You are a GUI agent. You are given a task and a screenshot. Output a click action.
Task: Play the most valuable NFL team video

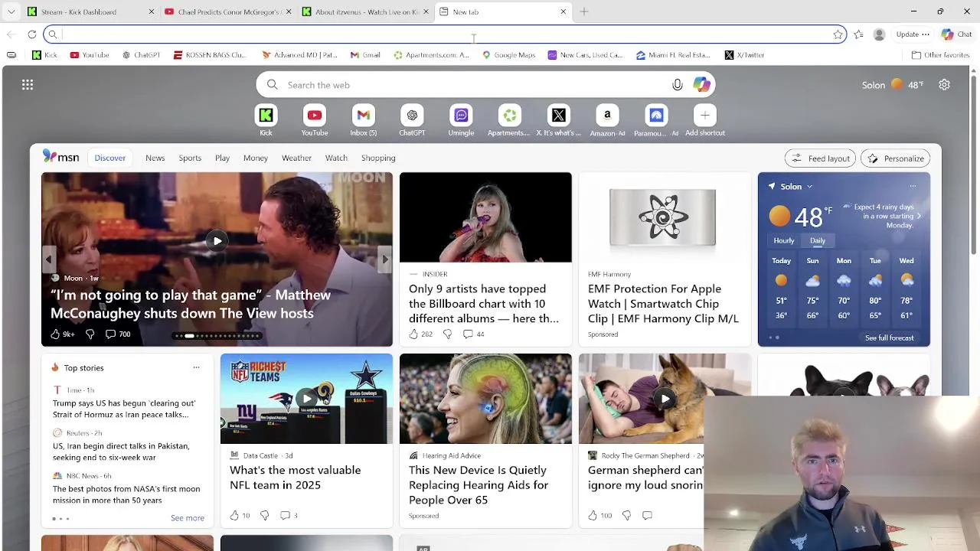[306, 399]
